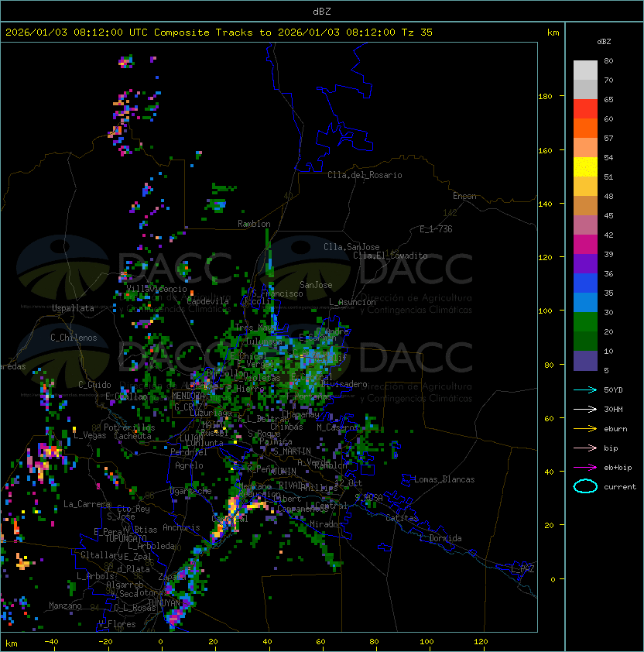Select the lightest gray 80-70 dBZ swatch
Viewport: 644px width, 652px height.
point(585,70)
